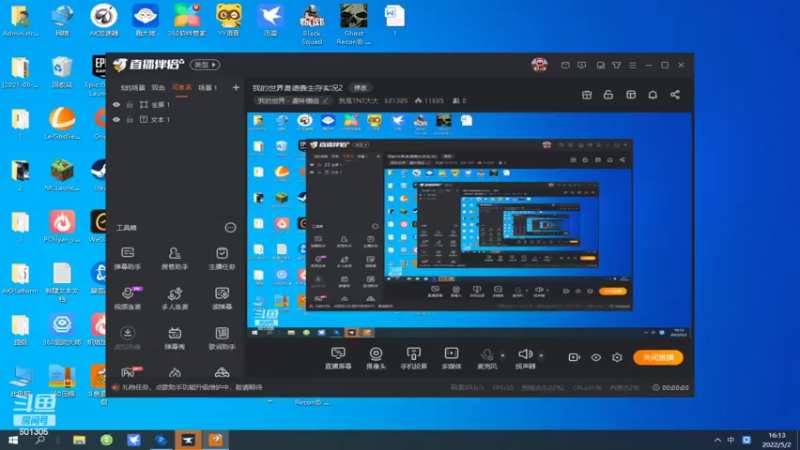Image resolution: width=800 pixels, height=450 pixels.
Task: Hide the 全屏 1 source using its eye icon
Action: click(x=116, y=105)
